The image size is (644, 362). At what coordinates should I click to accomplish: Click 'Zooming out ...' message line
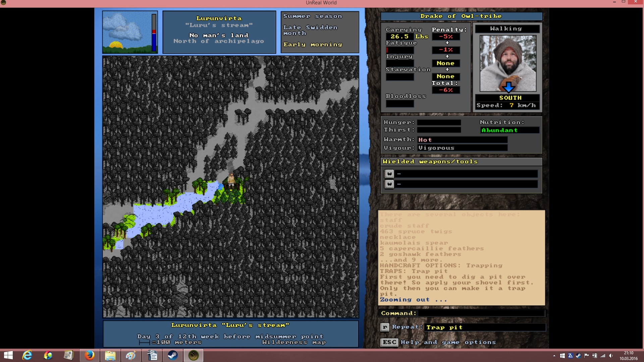[413, 300]
